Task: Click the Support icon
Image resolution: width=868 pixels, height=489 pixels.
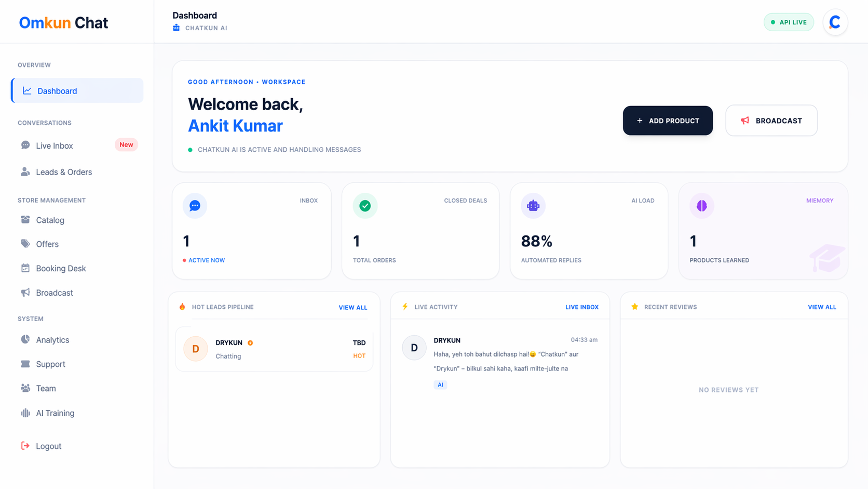Action: (25, 364)
